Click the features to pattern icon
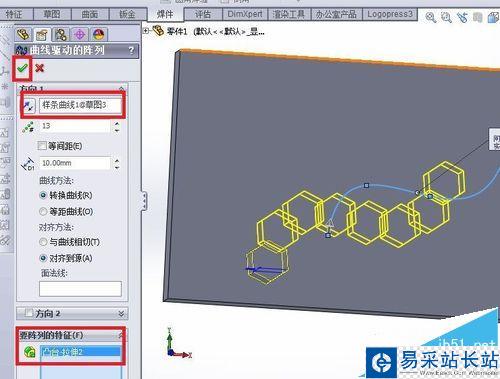Viewport: 500px width, 379px height. tap(30, 352)
